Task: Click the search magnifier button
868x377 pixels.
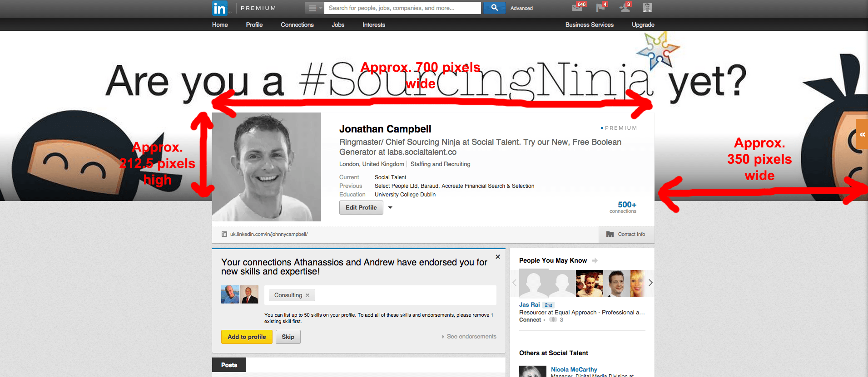Action: [495, 8]
